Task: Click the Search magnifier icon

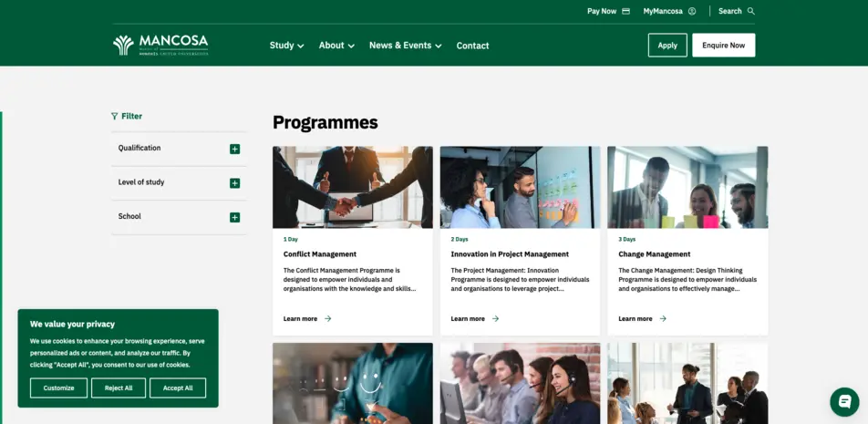Action: pos(751,11)
